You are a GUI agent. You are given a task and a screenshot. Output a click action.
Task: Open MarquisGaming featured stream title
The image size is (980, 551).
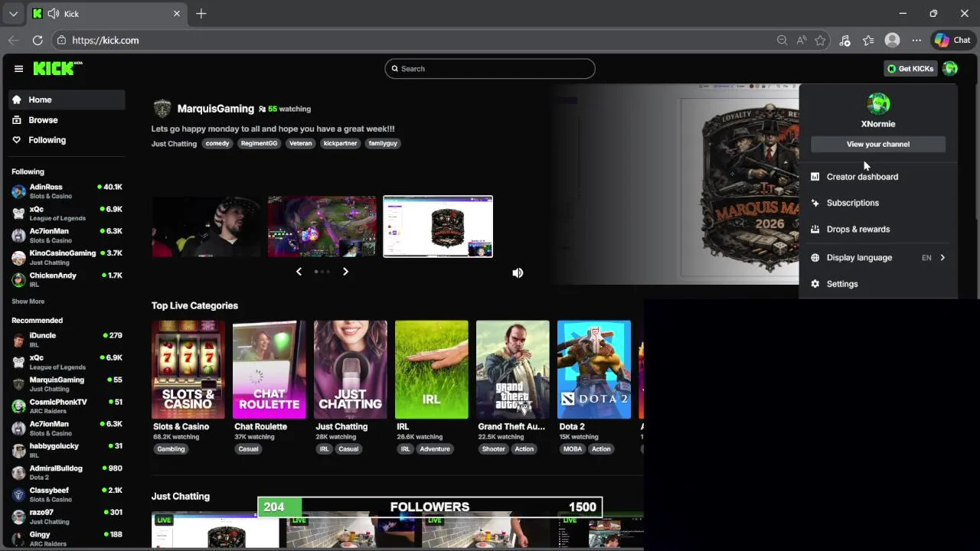pos(215,109)
